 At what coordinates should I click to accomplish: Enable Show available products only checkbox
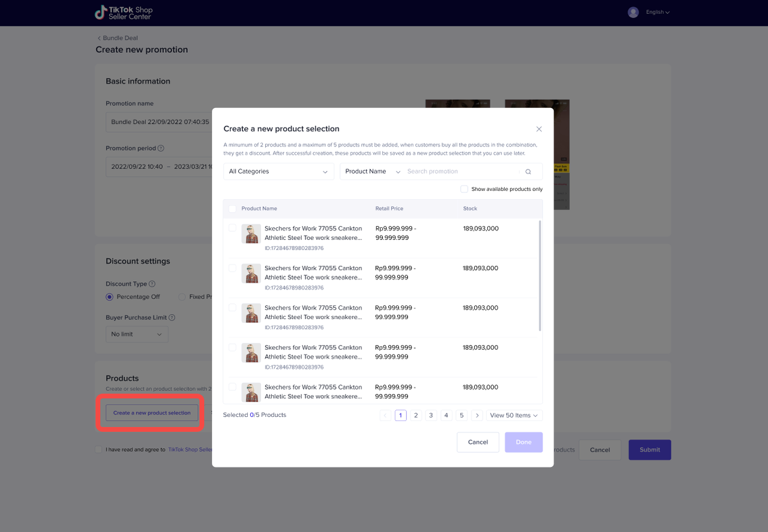464,189
